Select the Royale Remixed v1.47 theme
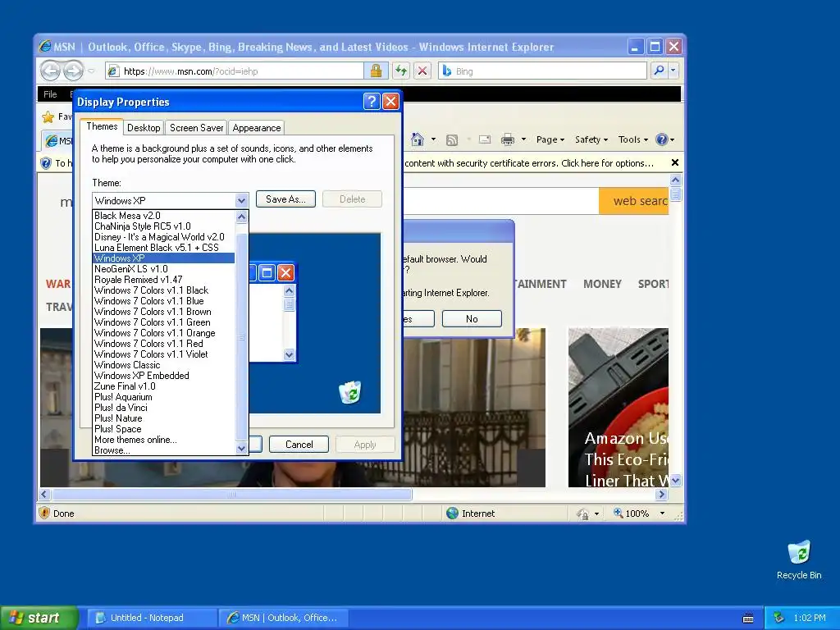Viewport: 840px width, 630px height. pos(163,280)
